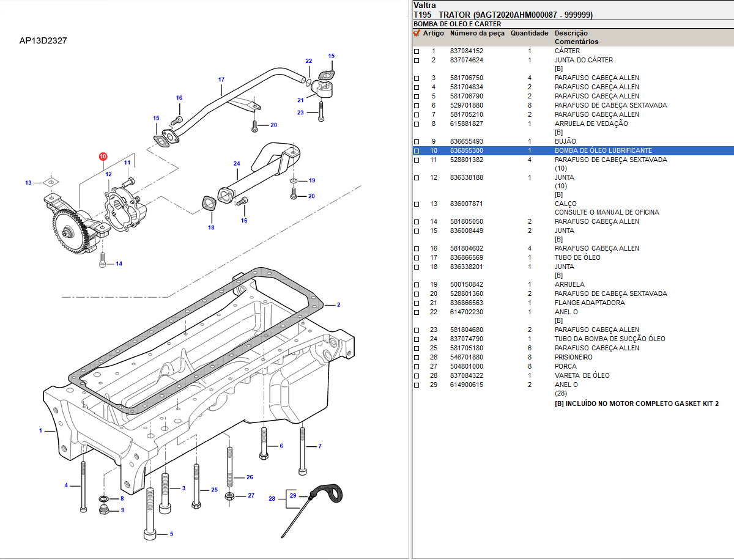The image size is (734, 560).
Task: Click the Quantidade column header
Action: (529, 33)
